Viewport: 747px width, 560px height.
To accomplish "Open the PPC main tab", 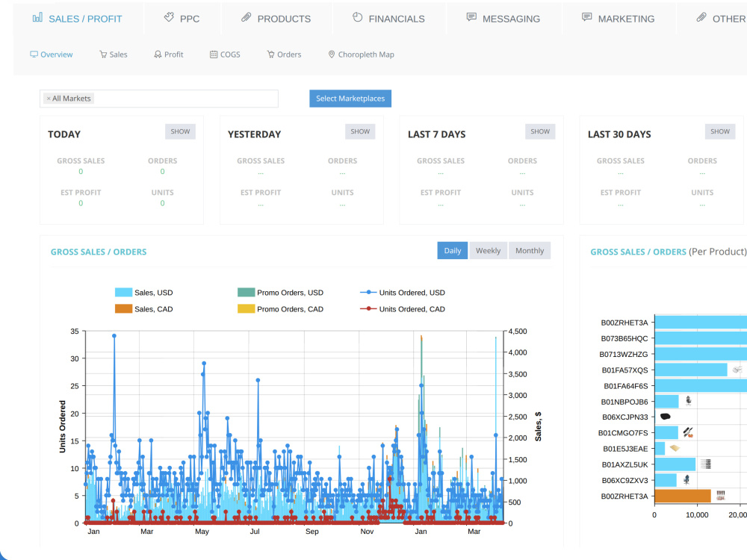I will tap(182, 19).
